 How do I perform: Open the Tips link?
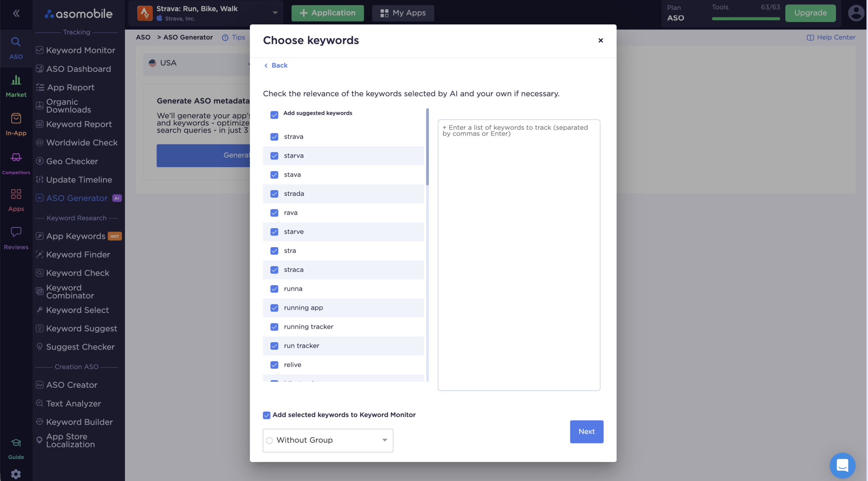(x=234, y=37)
